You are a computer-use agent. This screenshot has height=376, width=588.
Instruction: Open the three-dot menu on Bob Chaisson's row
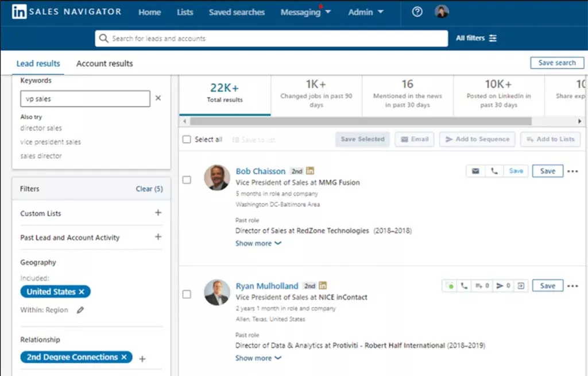(572, 171)
